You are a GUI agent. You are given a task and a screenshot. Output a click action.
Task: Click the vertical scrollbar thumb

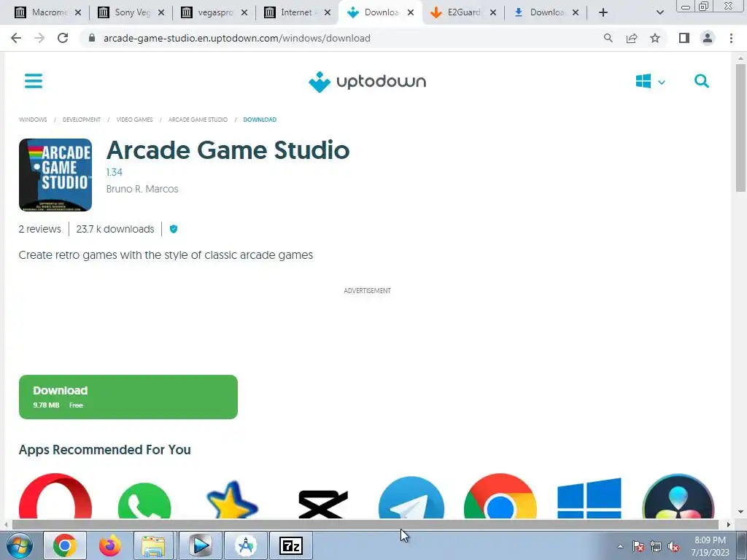coord(740,128)
